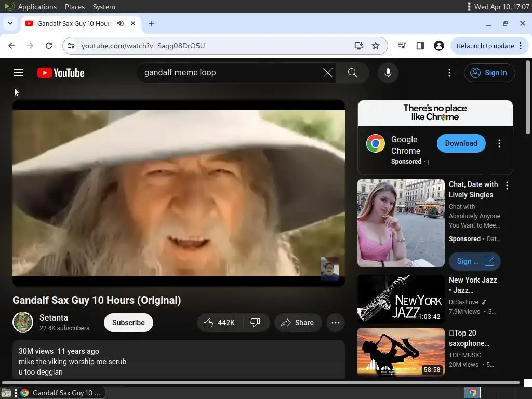
Task: View site information icon in address bar
Action: (71, 46)
